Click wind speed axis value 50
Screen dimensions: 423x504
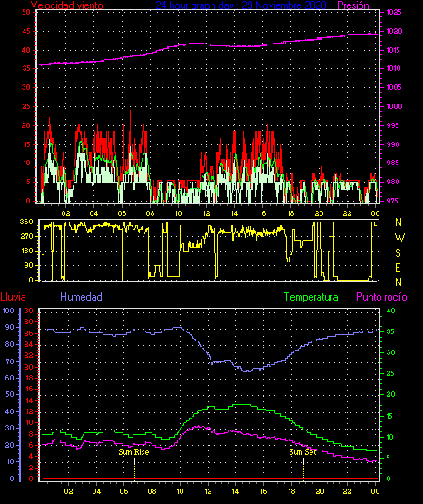(x=26, y=12)
